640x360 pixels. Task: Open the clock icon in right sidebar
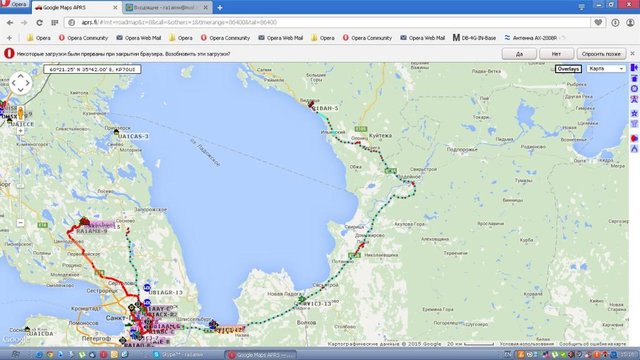coord(634,89)
